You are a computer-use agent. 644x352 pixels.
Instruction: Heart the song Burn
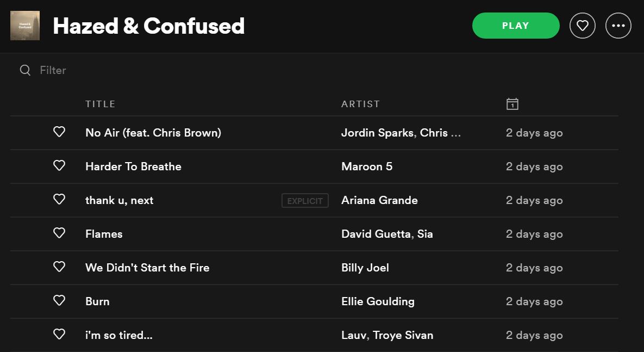click(59, 301)
